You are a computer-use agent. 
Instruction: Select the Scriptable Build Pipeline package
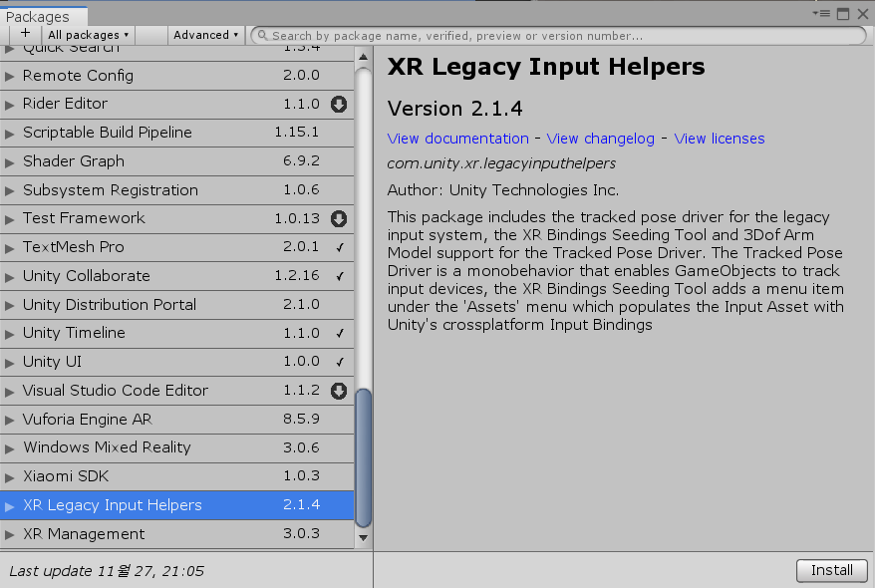point(177,133)
